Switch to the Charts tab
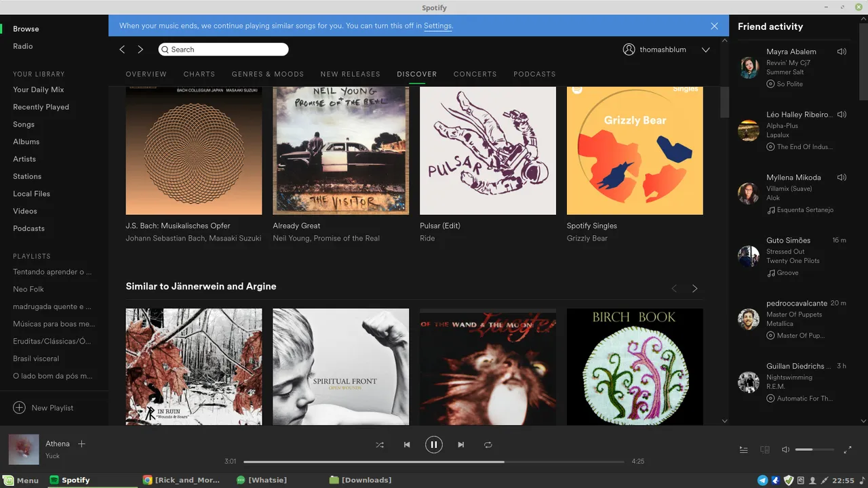Screen dimensions: 868x488 point(199,74)
